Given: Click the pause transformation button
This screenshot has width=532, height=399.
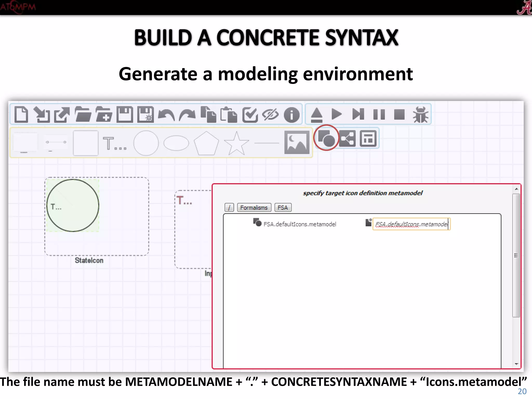Looking at the screenshot, I should tap(379, 114).
